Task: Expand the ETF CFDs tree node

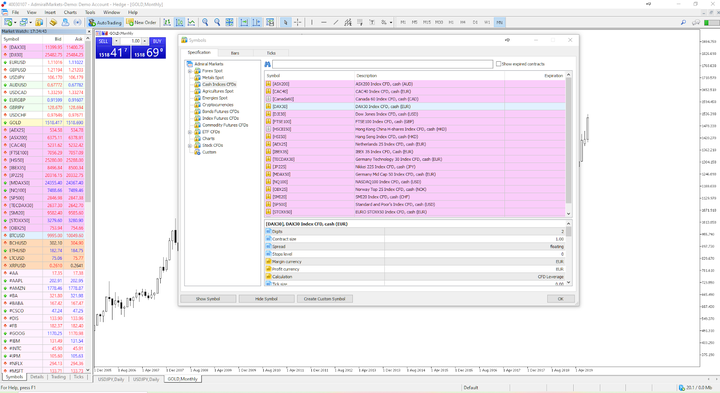Action: [x=190, y=132]
